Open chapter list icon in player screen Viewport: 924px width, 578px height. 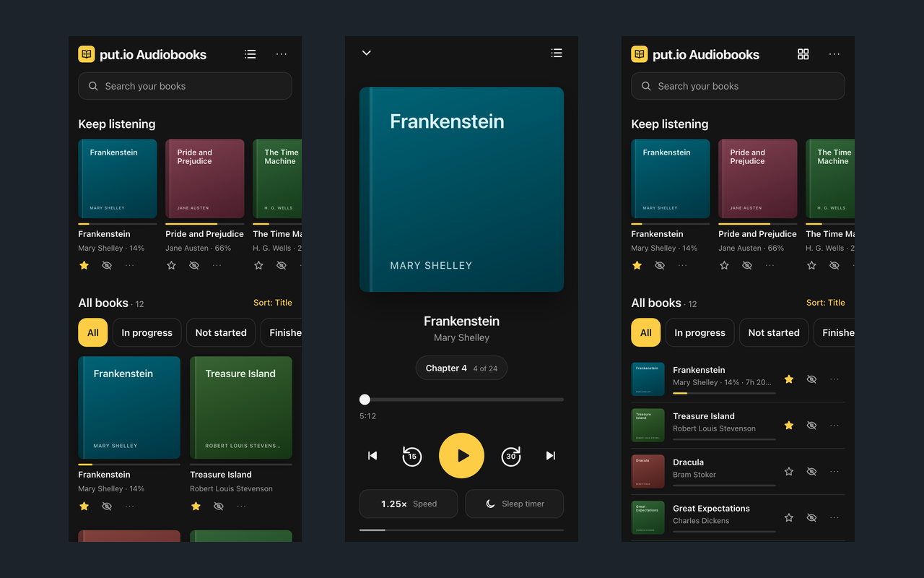click(557, 53)
